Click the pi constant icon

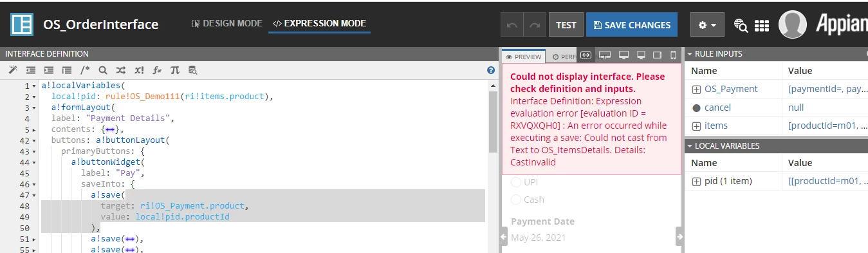coord(174,70)
